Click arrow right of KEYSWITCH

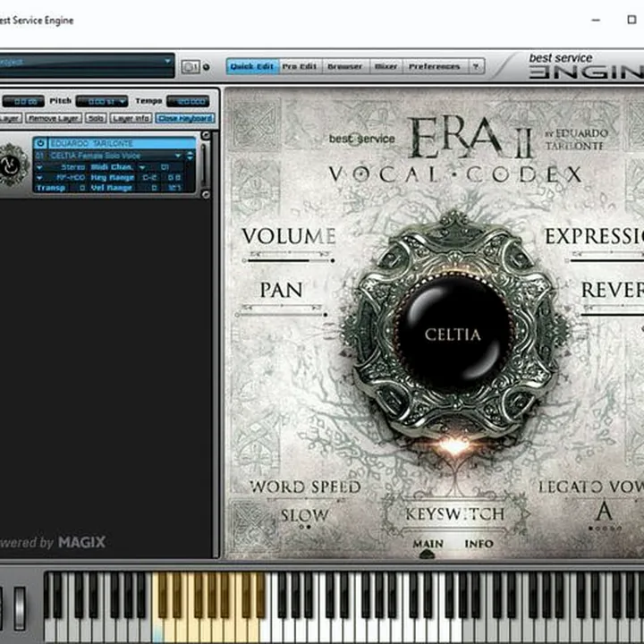click(526, 513)
